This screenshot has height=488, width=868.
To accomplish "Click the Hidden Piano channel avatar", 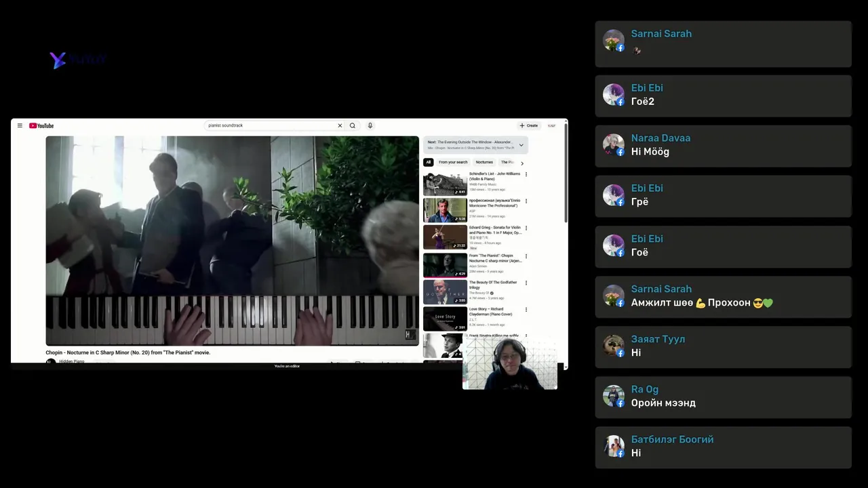I will [50, 361].
